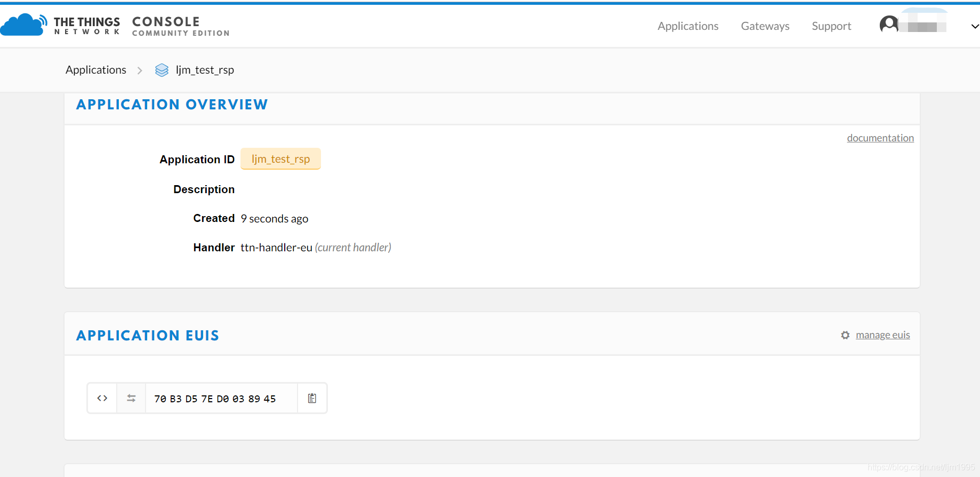Click CONSOLE Community Edition title
The width and height of the screenshot is (980, 477).
(181, 26)
